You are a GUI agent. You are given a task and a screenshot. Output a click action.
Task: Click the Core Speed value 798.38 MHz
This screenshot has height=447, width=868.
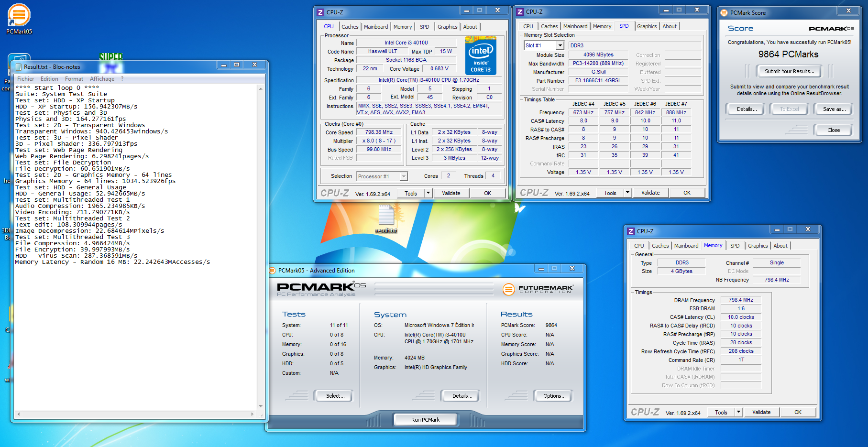(379, 132)
